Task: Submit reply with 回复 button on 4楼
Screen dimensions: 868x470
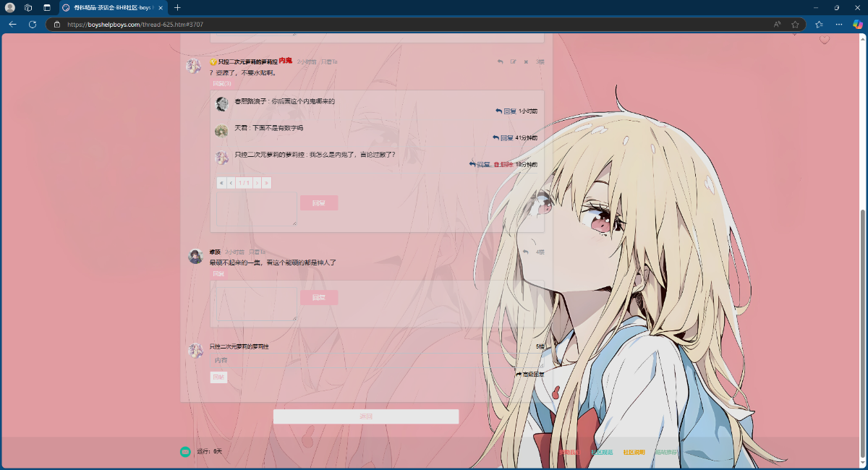Action: tap(319, 297)
